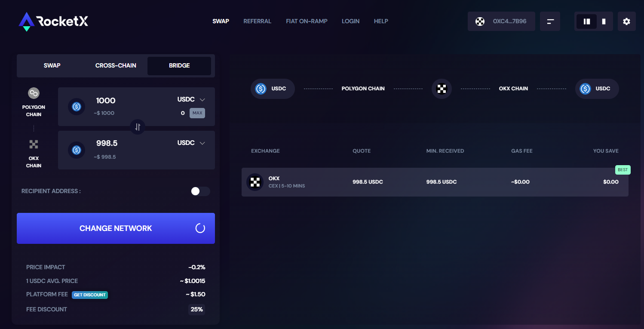Screen dimensions: 644x329
Task: Click the MIN. RECEIVED column header
Action: click(445, 151)
